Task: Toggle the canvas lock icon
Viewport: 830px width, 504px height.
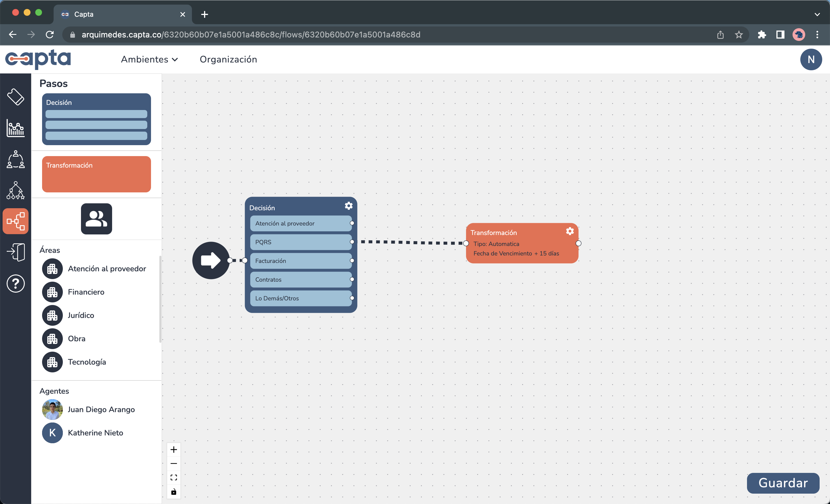Action: tap(174, 492)
